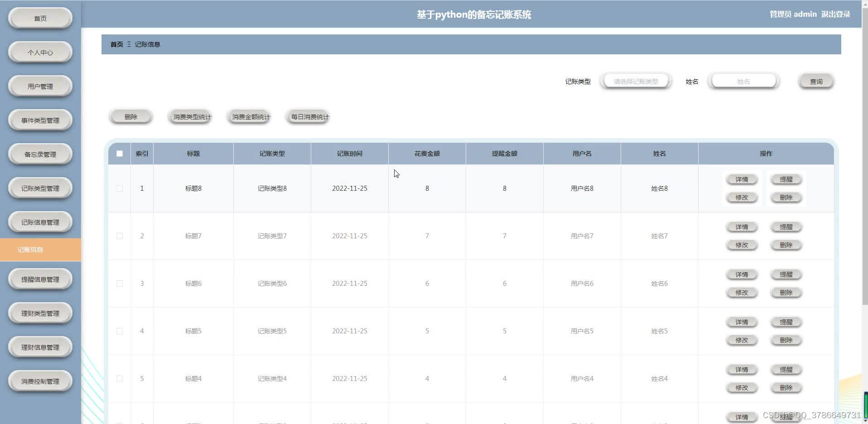Open the 个人中心 sidebar menu
This screenshot has height=424, width=868.
(x=40, y=52)
